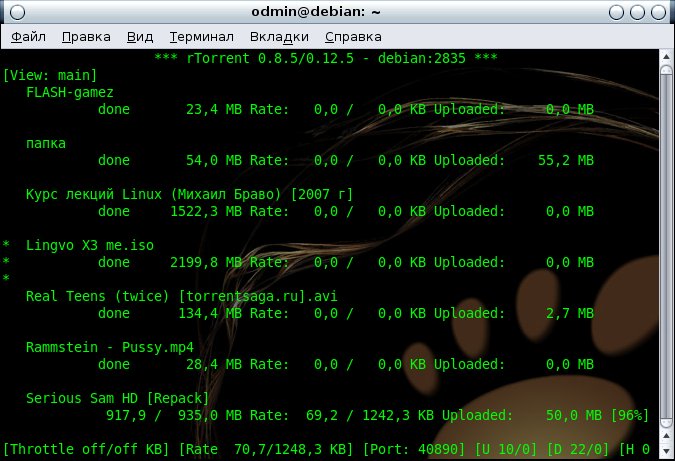This screenshot has width=675, height=461.
Task: Click the 28,4 MB size value
Action: 214,364
